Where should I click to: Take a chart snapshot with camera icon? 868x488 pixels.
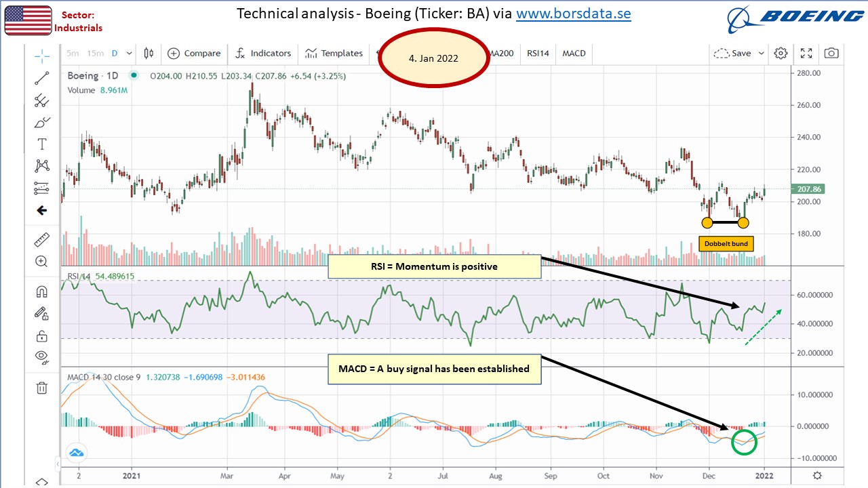(831, 53)
